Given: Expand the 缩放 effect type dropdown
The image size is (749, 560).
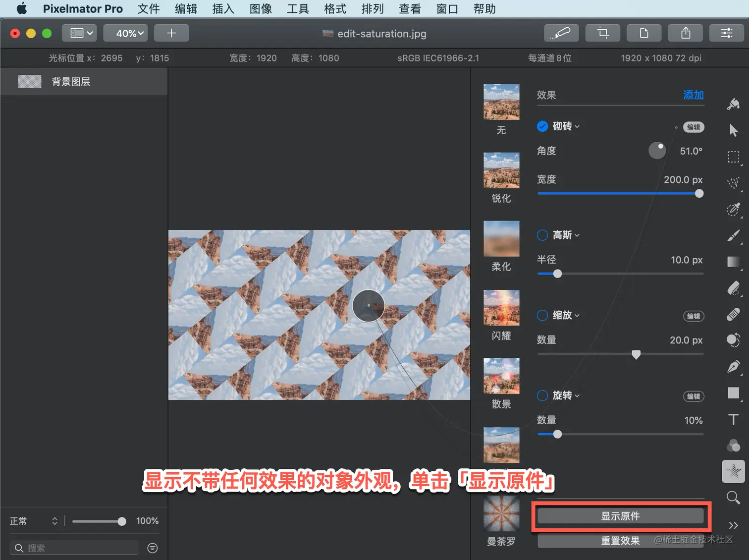Looking at the screenshot, I should tap(566, 315).
